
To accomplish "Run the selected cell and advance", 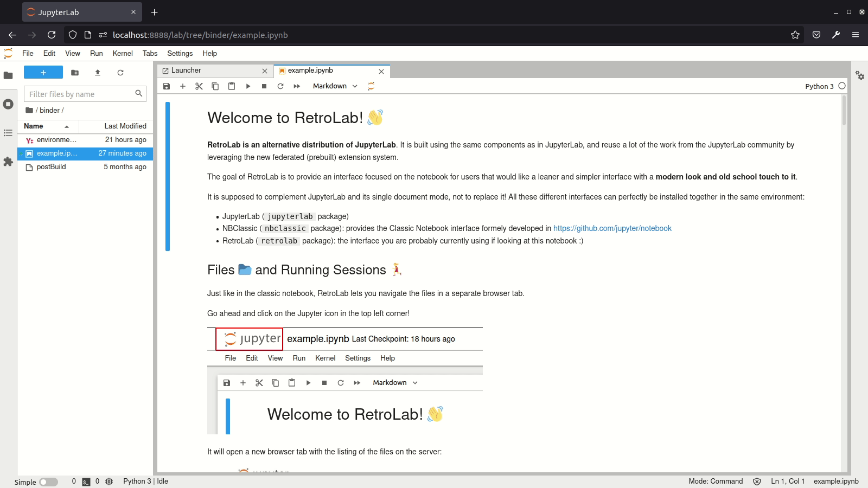I will (248, 86).
